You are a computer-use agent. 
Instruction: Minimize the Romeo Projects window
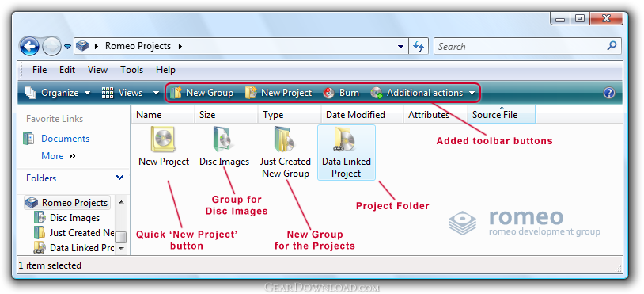coord(561,18)
